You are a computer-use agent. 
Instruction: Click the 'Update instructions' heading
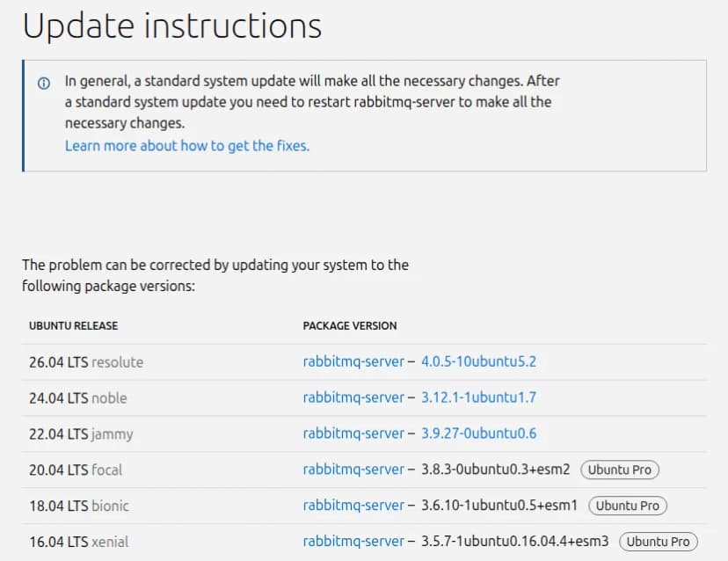[x=171, y=25]
